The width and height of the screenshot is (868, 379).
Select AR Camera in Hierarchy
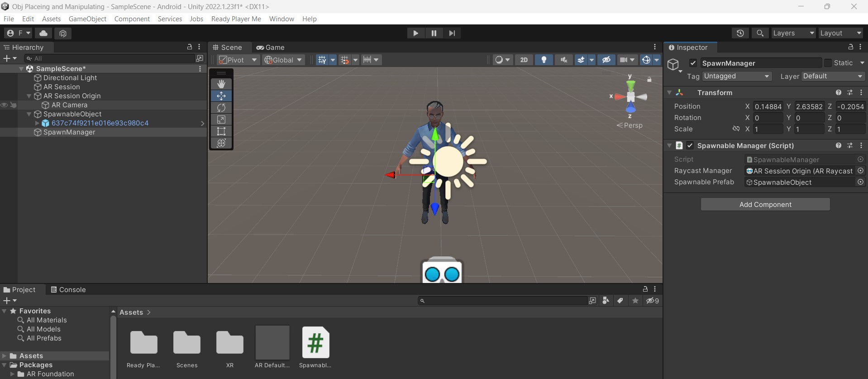[x=69, y=105]
